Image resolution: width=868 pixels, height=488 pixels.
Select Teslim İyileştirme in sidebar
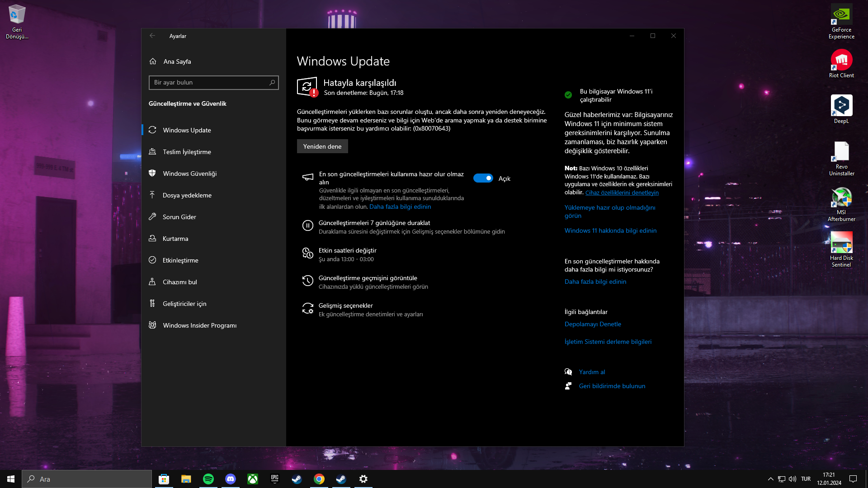click(x=187, y=152)
